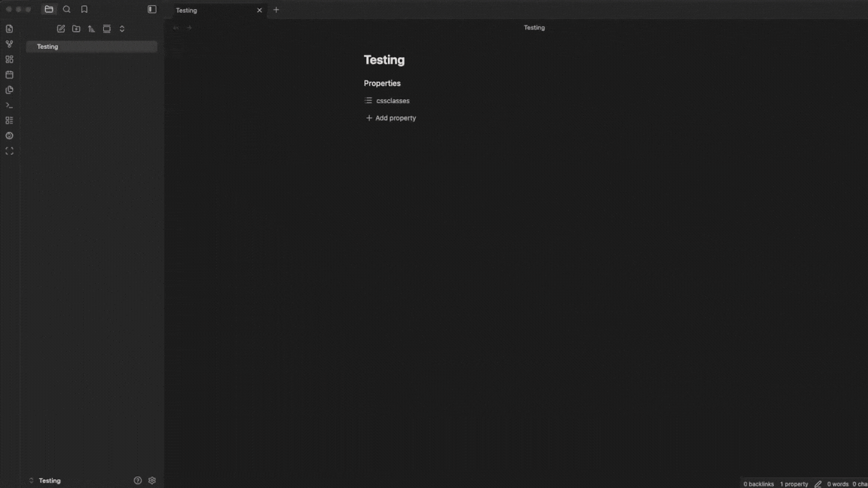
Task: Click the fullscreen frame ribbon icon
Action: (9, 151)
